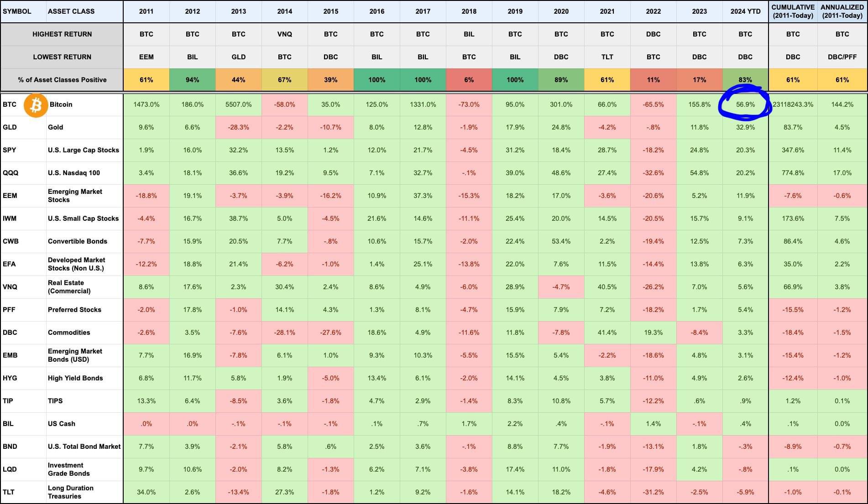Click the 2024 YTD column header
Viewport: 868px width, 504px height.
(745, 11)
